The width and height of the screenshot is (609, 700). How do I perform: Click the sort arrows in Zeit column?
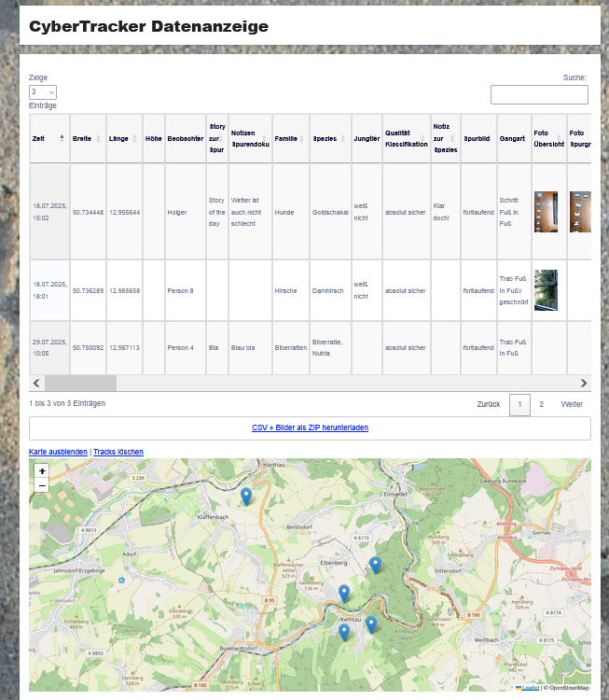[62, 137]
